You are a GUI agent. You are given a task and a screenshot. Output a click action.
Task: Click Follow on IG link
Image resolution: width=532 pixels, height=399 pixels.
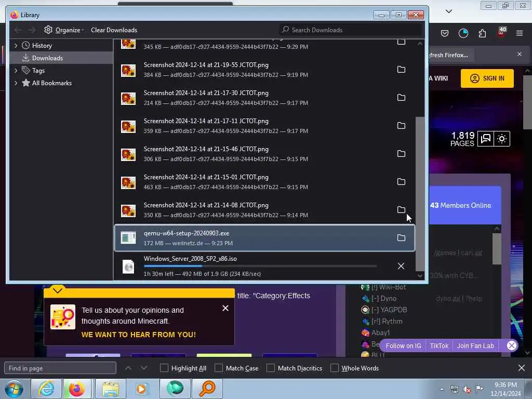(x=403, y=345)
